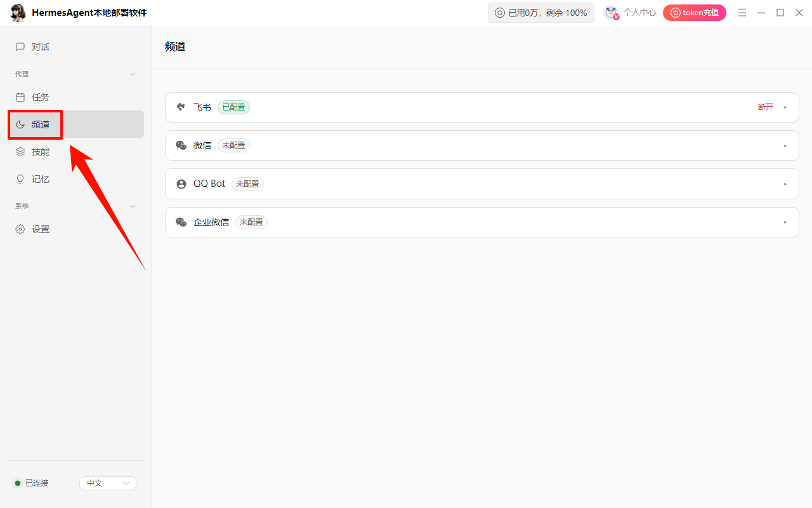
Task: Open the 记忆 memory page
Action: (x=76, y=179)
